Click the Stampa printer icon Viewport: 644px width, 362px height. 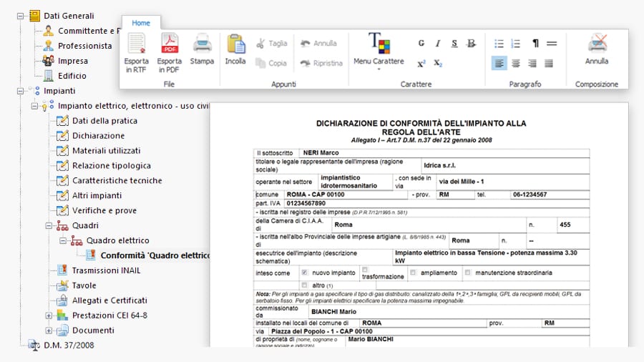(202, 44)
